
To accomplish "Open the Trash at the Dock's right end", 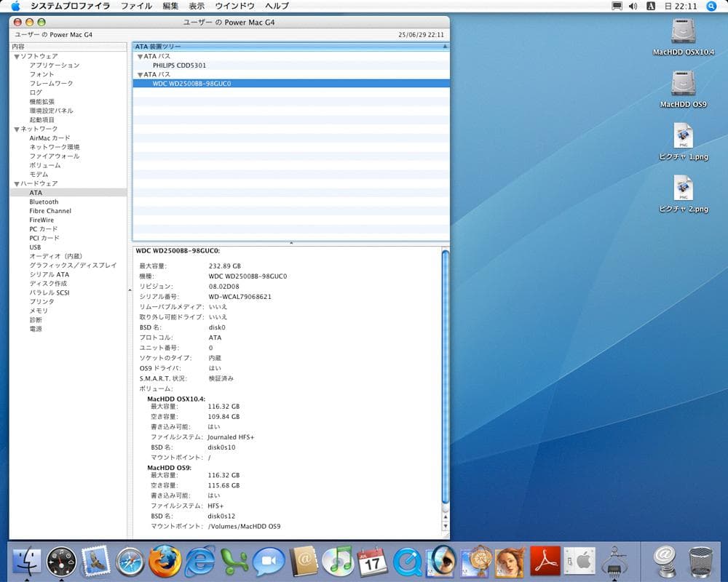I will tap(699, 560).
